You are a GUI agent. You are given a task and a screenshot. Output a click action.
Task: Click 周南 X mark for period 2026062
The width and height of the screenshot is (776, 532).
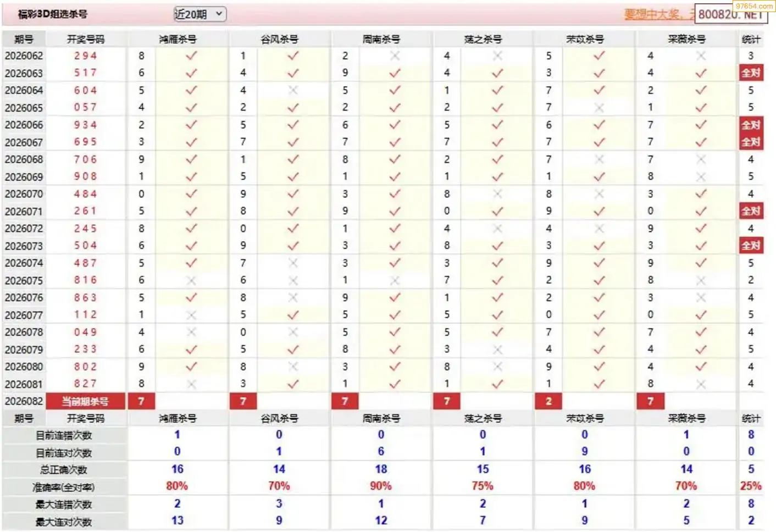coord(395,56)
